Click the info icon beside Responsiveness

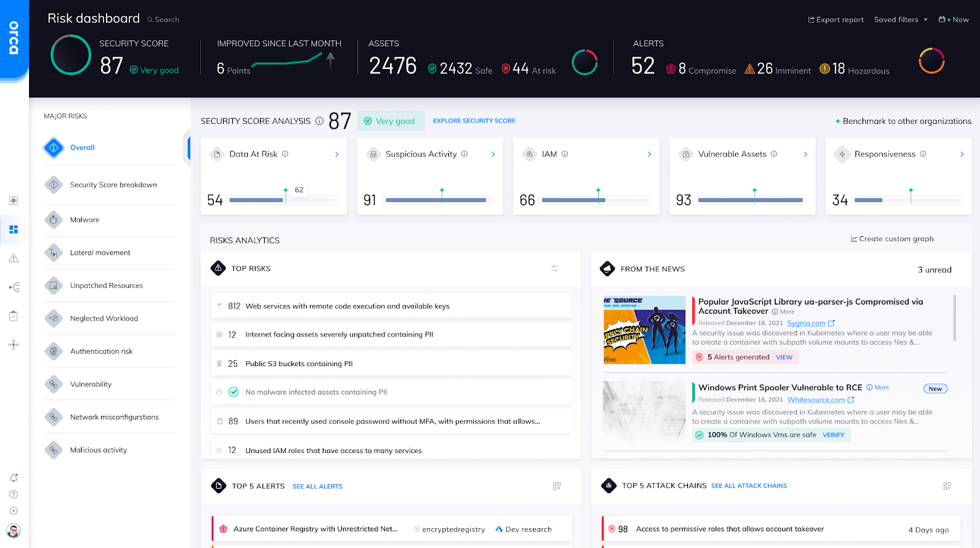click(x=923, y=154)
